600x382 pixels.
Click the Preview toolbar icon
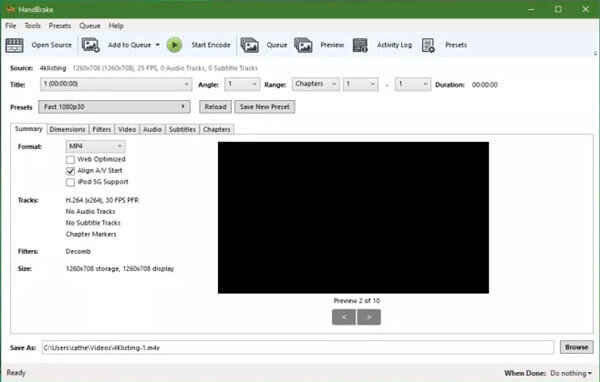tap(303, 45)
